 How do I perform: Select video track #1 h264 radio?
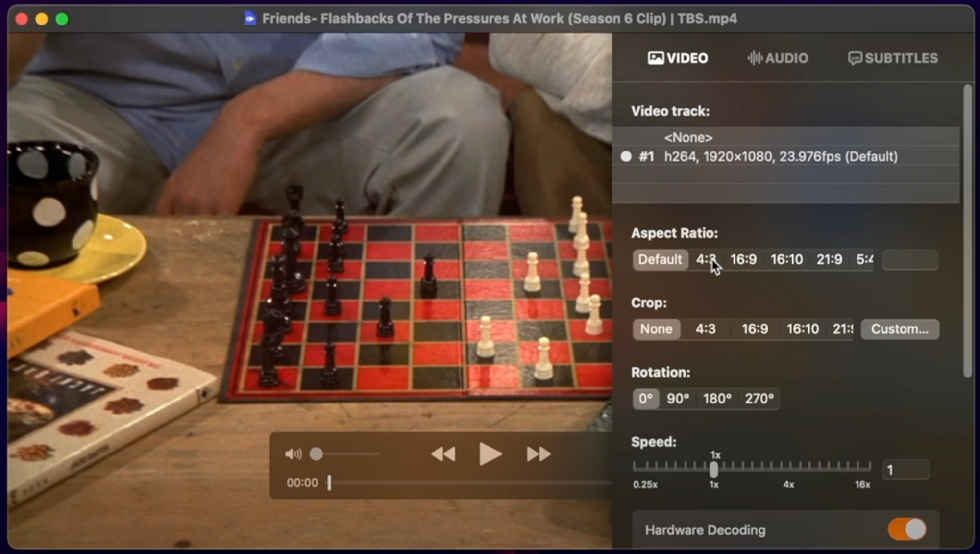(x=626, y=156)
